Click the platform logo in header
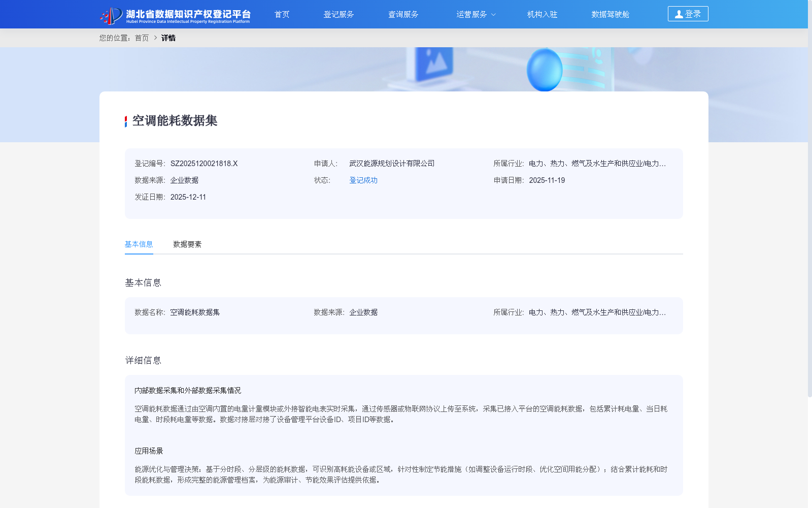The height and width of the screenshot is (508, 812). pyautogui.click(x=175, y=15)
